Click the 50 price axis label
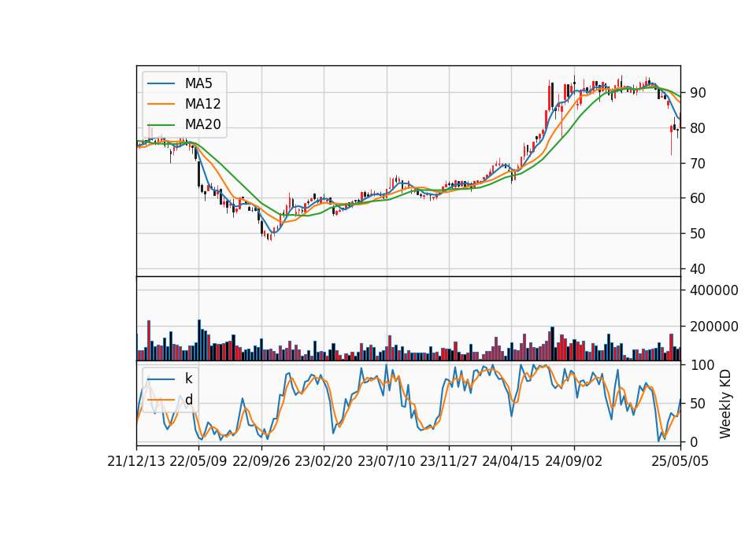The height and width of the screenshot is (543, 756). click(x=698, y=234)
